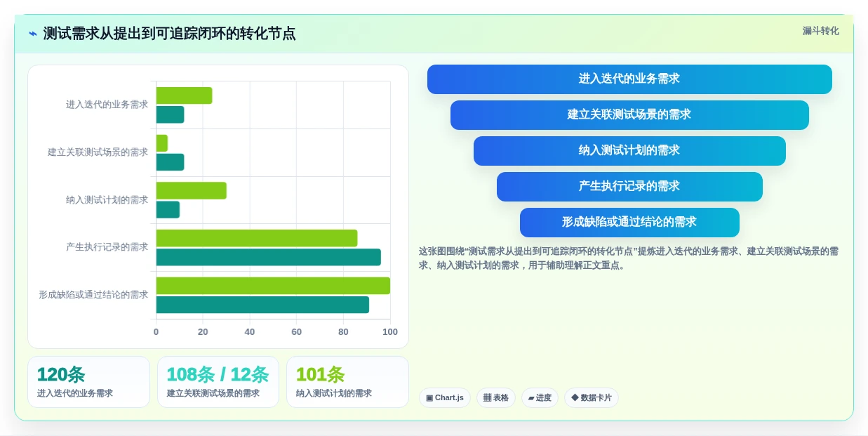The width and height of the screenshot is (868, 436).
Task: Click light green bar for 进入迭代的业务需求
Action: (184, 95)
